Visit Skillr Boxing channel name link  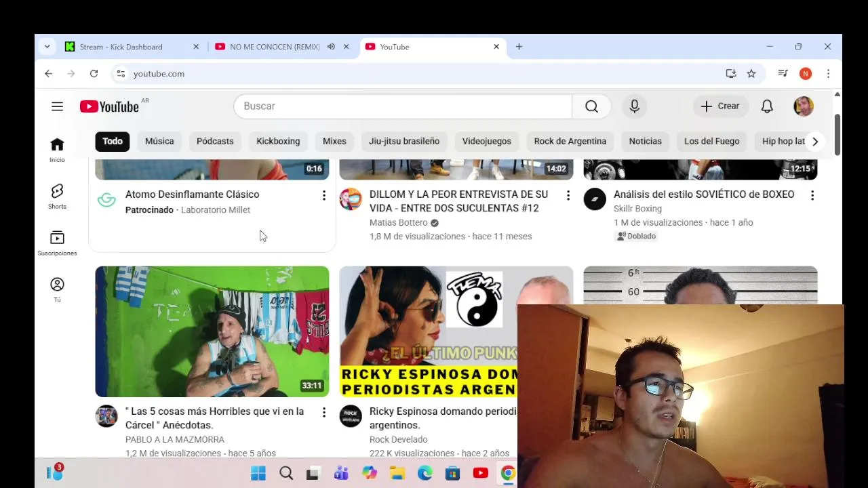pos(637,209)
